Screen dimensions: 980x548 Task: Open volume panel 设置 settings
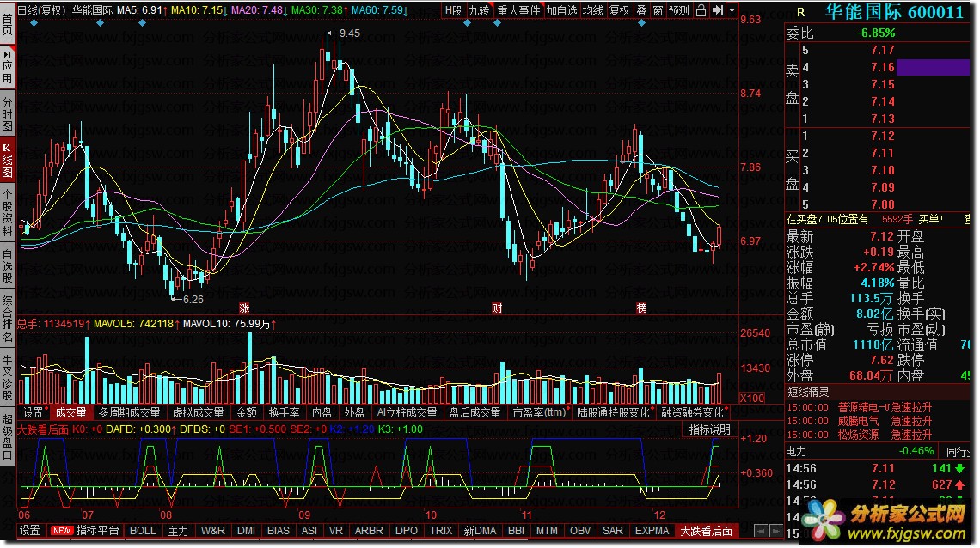pos(34,412)
